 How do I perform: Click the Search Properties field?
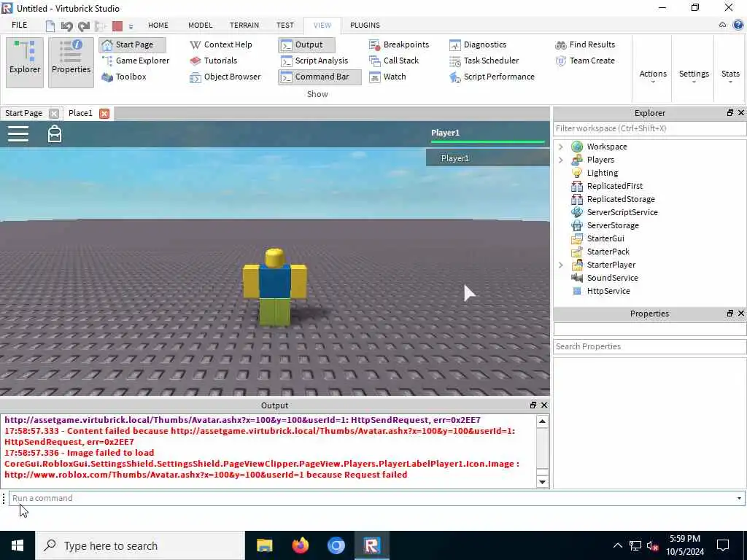pyautogui.click(x=649, y=346)
